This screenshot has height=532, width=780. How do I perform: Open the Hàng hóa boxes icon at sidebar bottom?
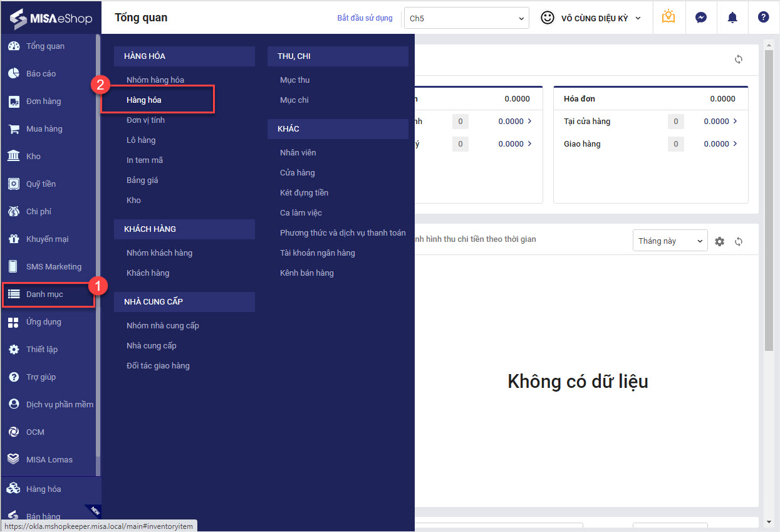pos(13,489)
